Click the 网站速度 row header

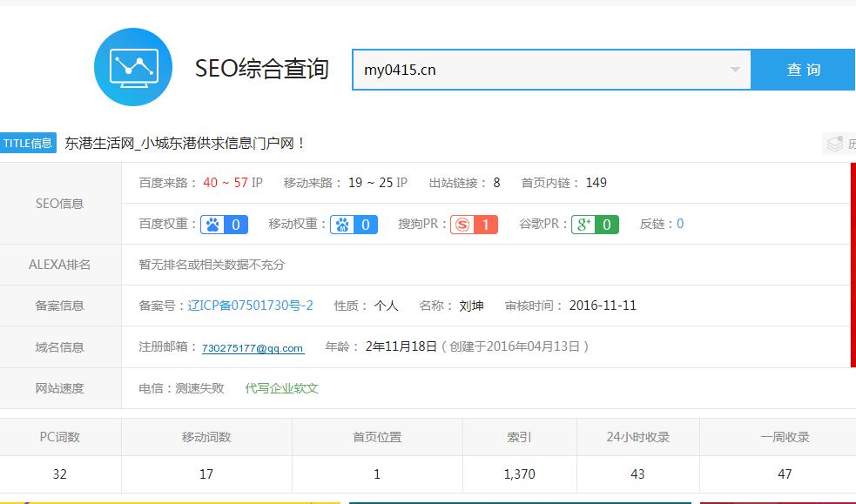[60, 388]
